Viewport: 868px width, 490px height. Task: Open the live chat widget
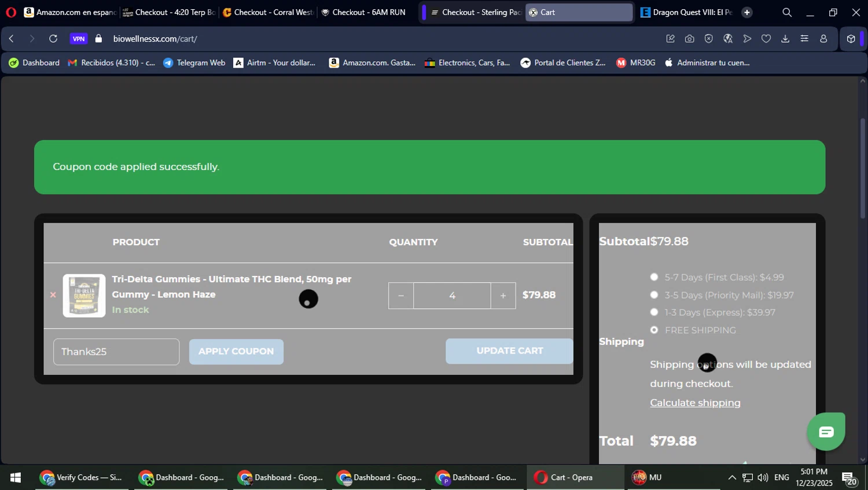click(826, 432)
